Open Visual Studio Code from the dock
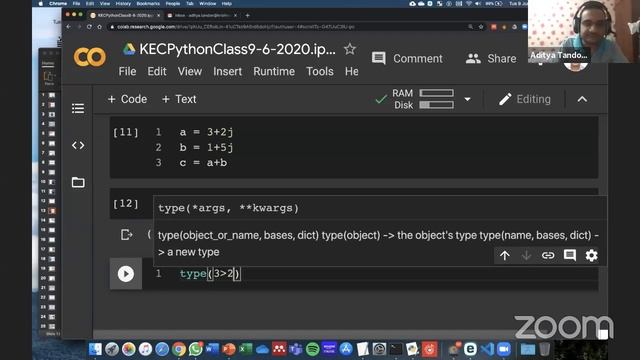This screenshot has width=640, height=360. 487,349
